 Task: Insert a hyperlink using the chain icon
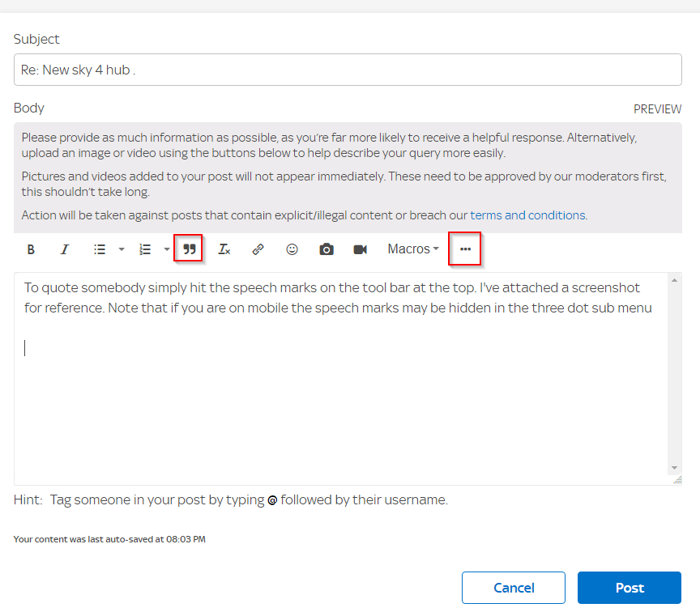coord(258,249)
